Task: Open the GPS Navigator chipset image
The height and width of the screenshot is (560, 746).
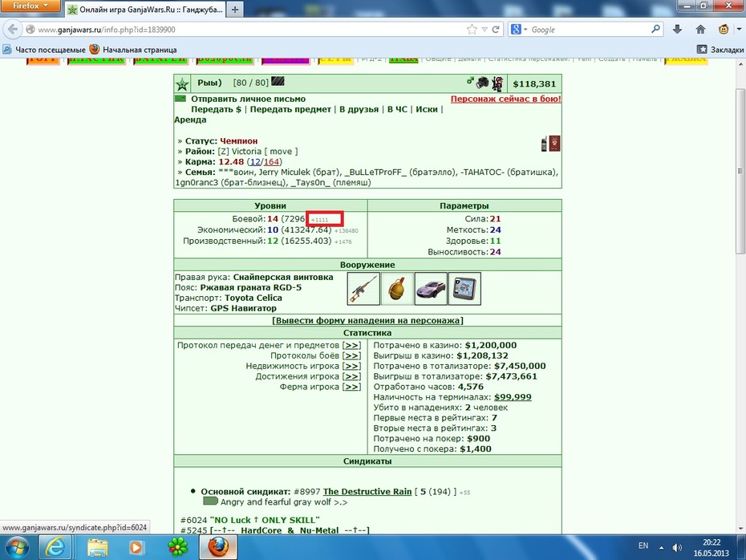Action: (x=464, y=288)
